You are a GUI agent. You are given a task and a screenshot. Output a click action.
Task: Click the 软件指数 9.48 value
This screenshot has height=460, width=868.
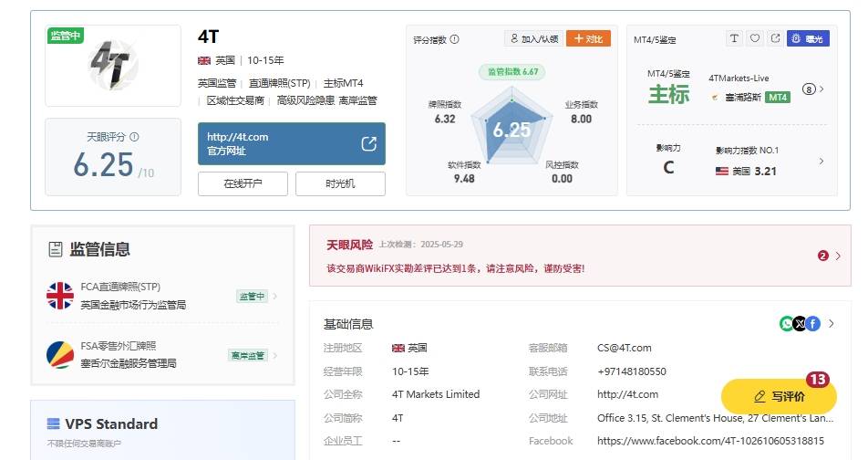[x=464, y=179]
